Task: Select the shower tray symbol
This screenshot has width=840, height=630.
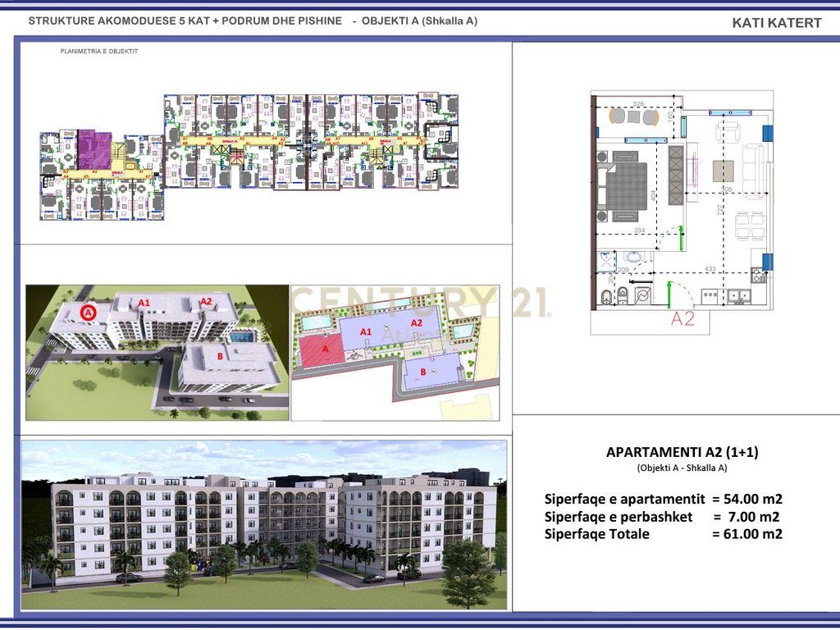Action: (606, 262)
